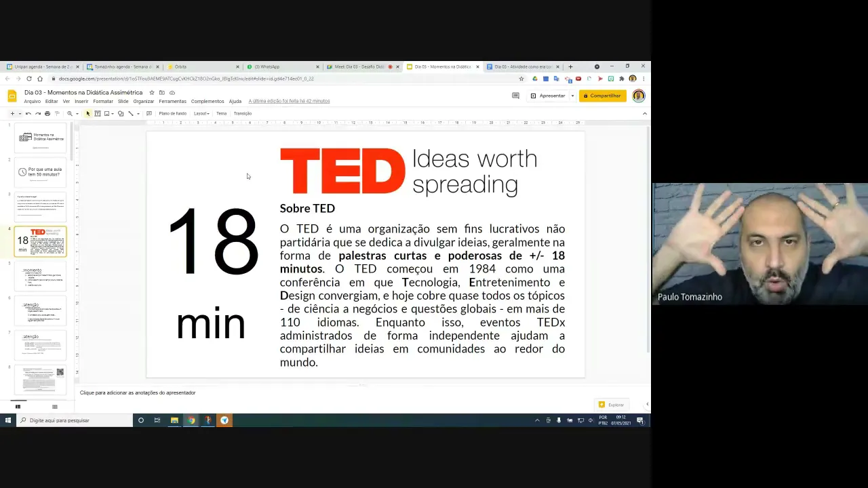Open the Apresentar options dropdown arrow

pos(572,96)
